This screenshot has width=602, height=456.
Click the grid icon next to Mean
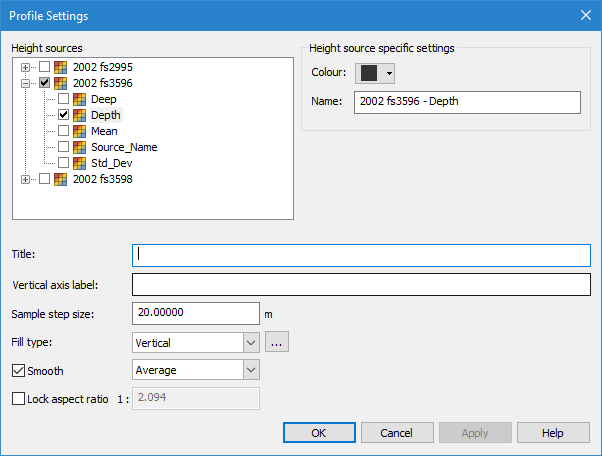click(80, 131)
